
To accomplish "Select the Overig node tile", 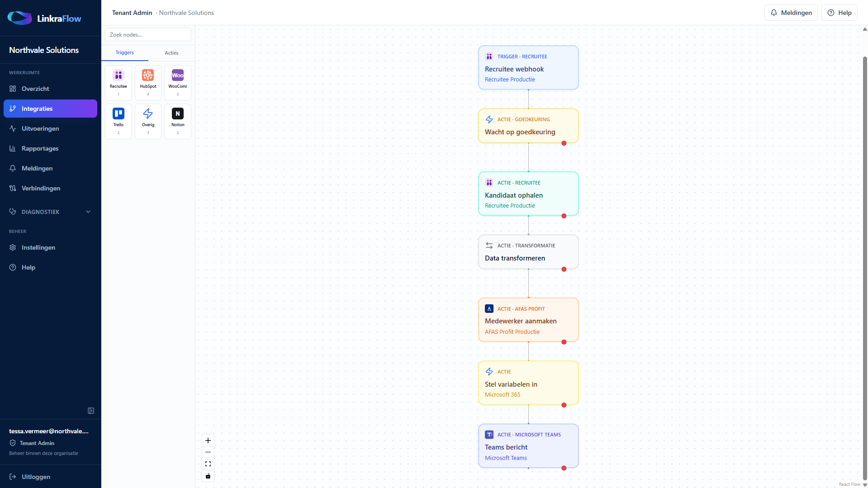I will point(148,121).
